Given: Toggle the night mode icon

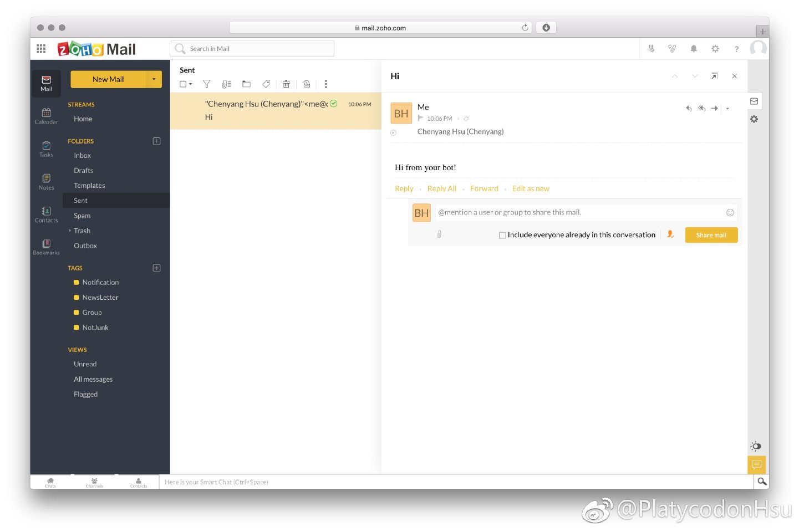Looking at the screenshot, I should pos(756,446).
